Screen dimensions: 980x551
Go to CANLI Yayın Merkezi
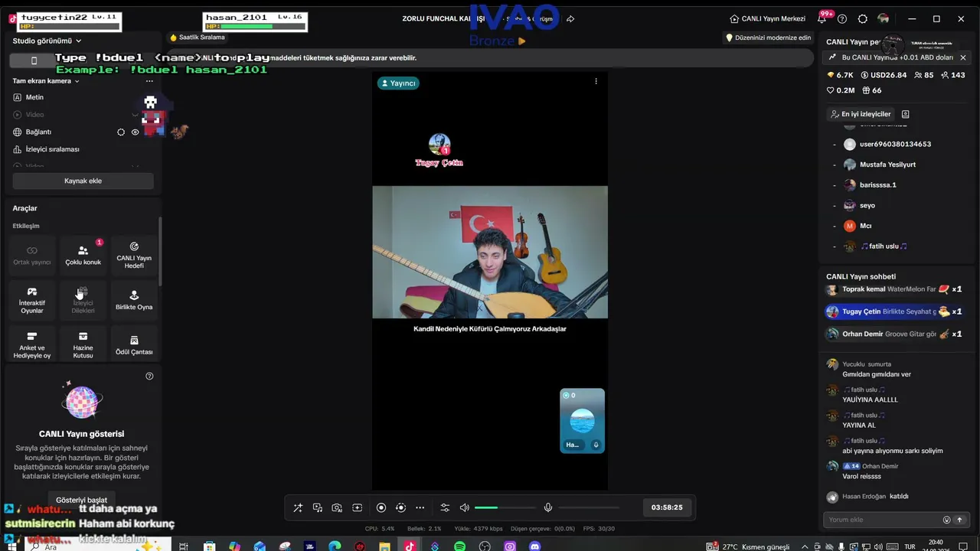point(767,18)
